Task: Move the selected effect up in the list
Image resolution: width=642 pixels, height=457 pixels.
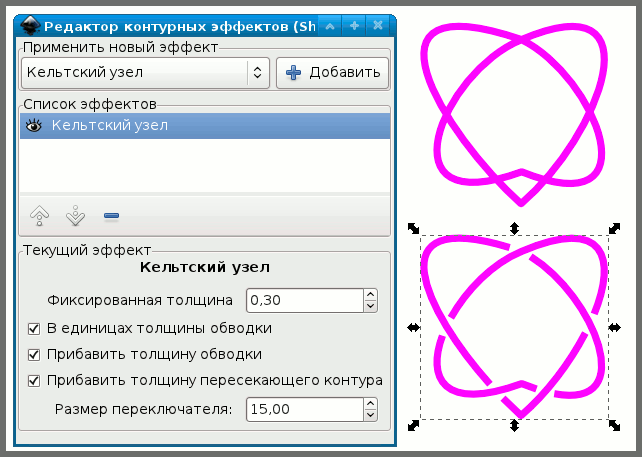Action: click(x=40, y=215)
